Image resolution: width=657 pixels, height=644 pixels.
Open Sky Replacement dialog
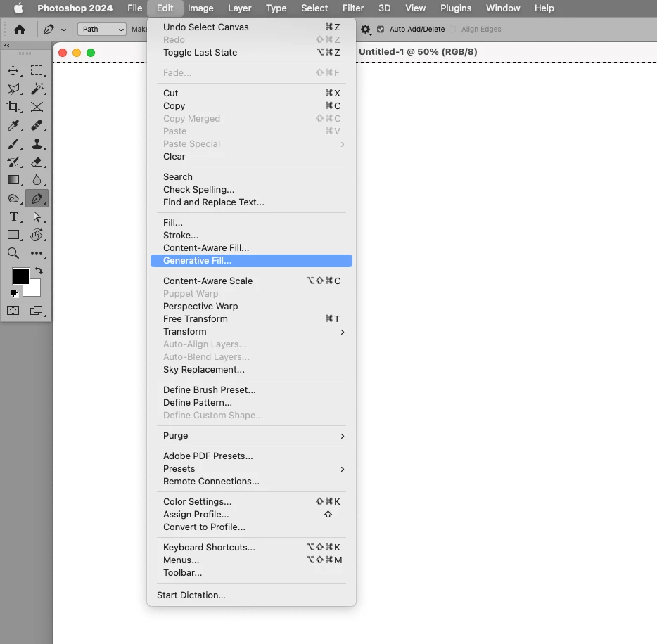coord(251,370)
